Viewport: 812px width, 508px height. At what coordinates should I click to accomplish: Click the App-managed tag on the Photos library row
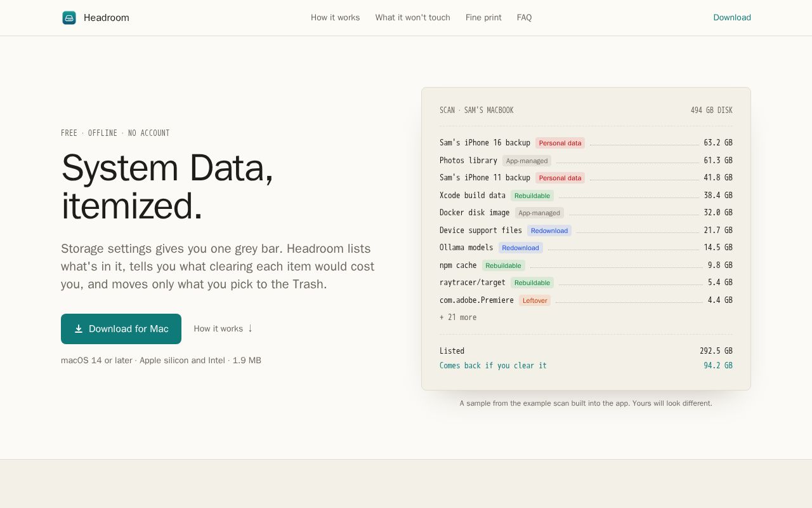click(527, 161)
